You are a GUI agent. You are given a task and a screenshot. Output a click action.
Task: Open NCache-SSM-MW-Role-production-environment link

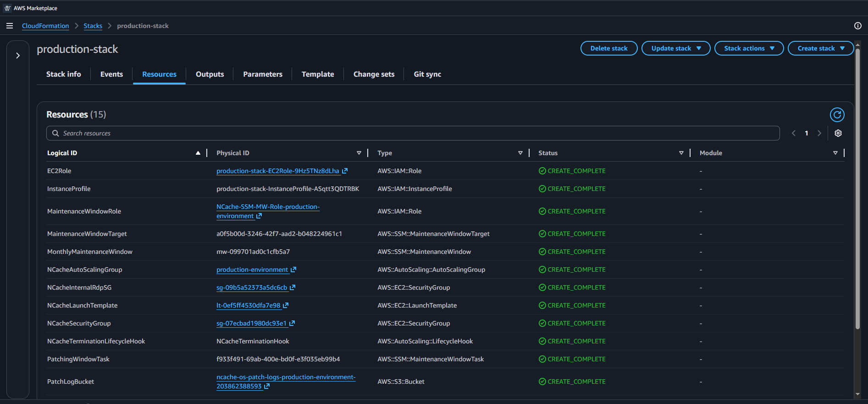pyautogui.click(x=268, y=211)
